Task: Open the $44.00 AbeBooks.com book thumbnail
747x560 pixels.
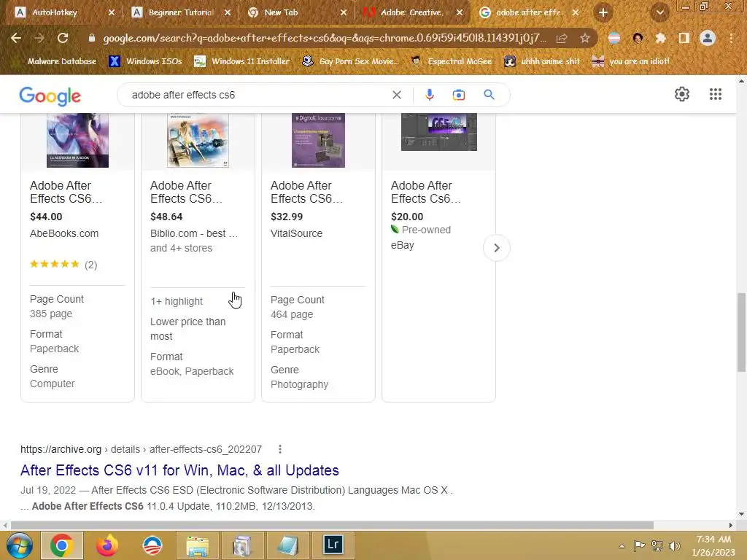Action: click(77, 141)
